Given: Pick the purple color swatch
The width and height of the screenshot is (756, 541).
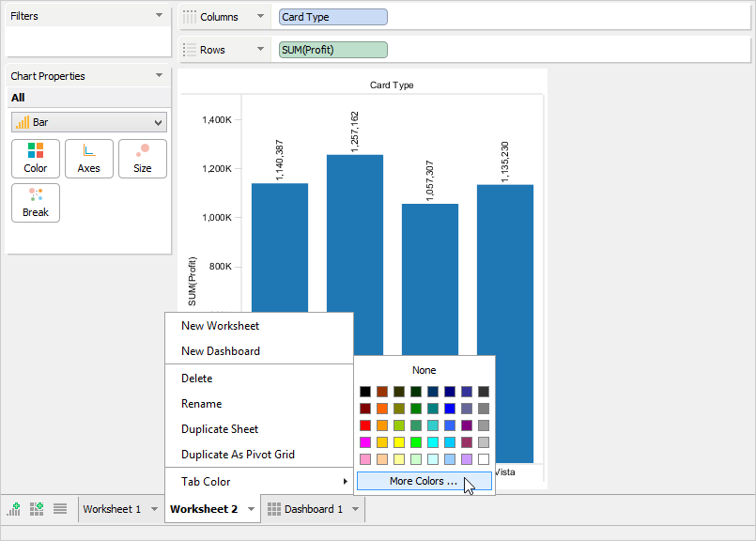Looking at the screenshot, I should [x=467, y=425].
